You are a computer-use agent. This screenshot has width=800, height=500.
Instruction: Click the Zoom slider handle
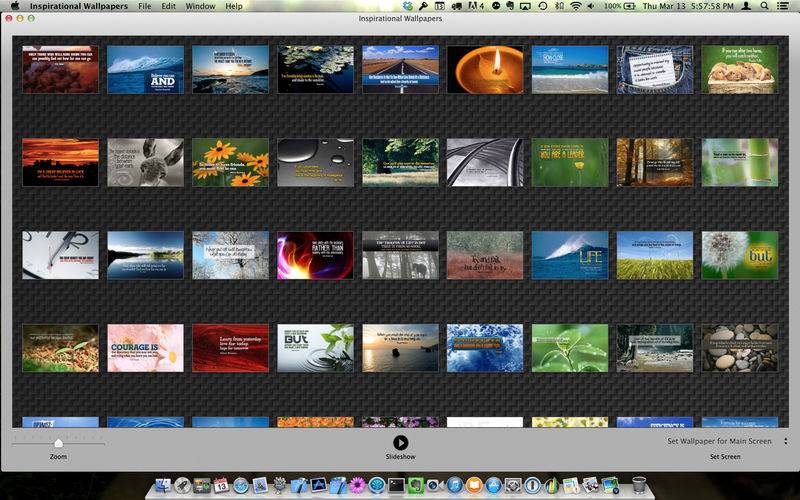point(58,442)
